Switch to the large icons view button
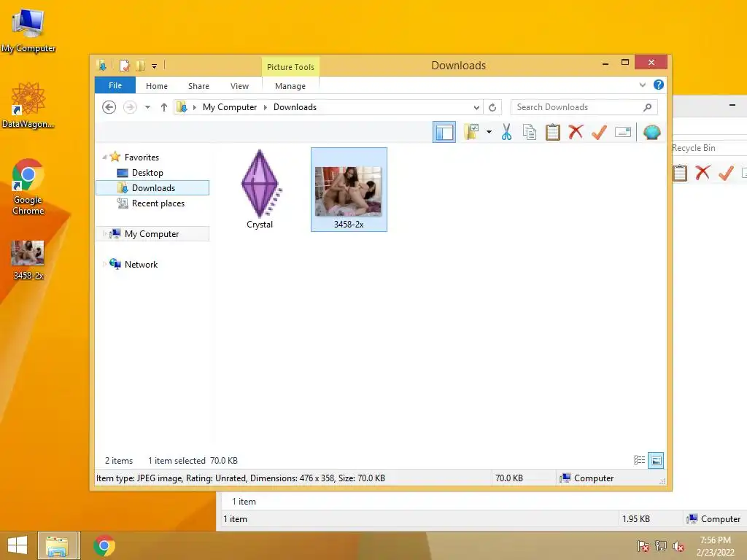 coord(656,460)
